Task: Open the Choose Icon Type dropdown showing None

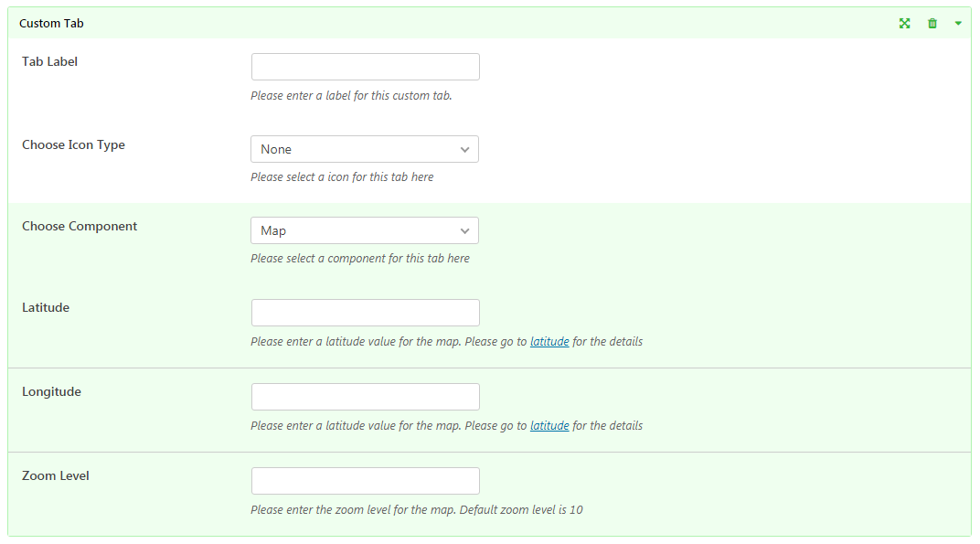Action: click(365, 149)
